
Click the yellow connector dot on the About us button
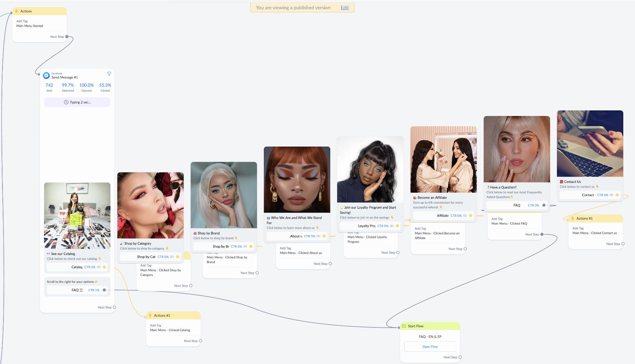324,236
